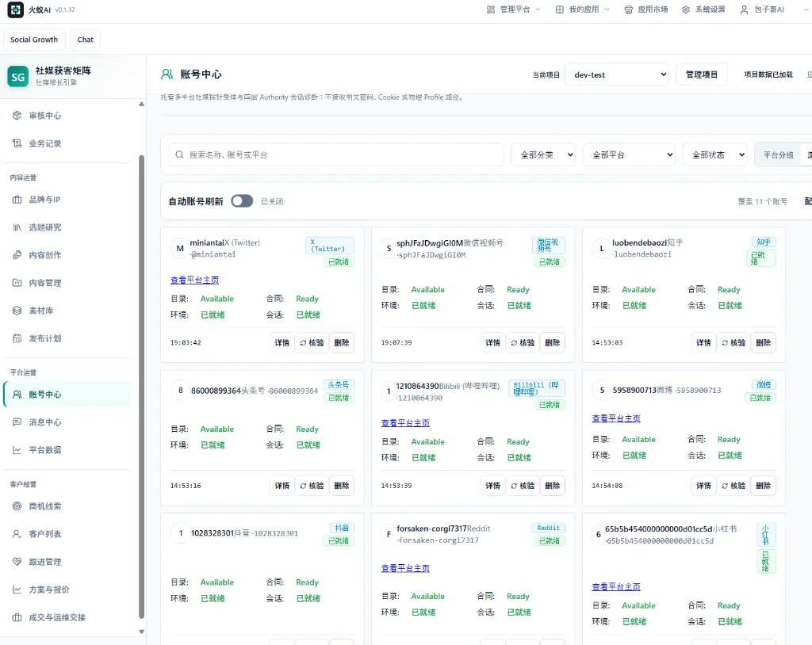Open the 管理平台 top menu
812x645 pixels.
[514, 10]
